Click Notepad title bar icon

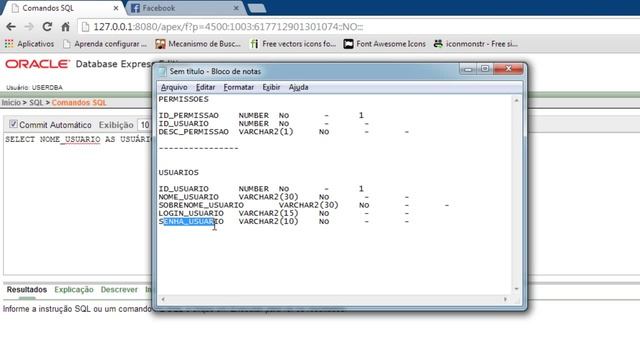(x=162, y=71)
